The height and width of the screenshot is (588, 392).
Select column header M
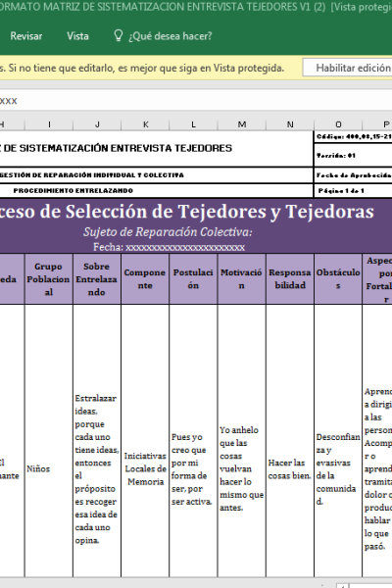(242, 124)
